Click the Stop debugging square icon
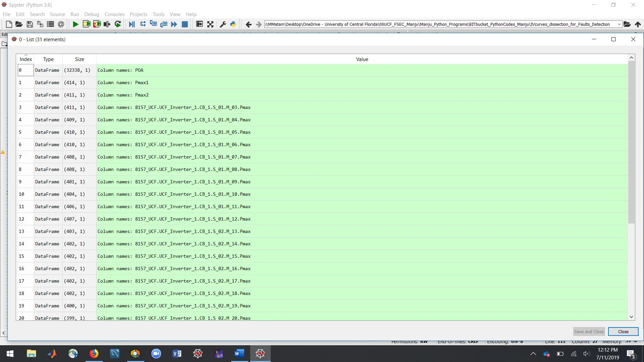Screen dimensions: 644x362 [184, 24]
